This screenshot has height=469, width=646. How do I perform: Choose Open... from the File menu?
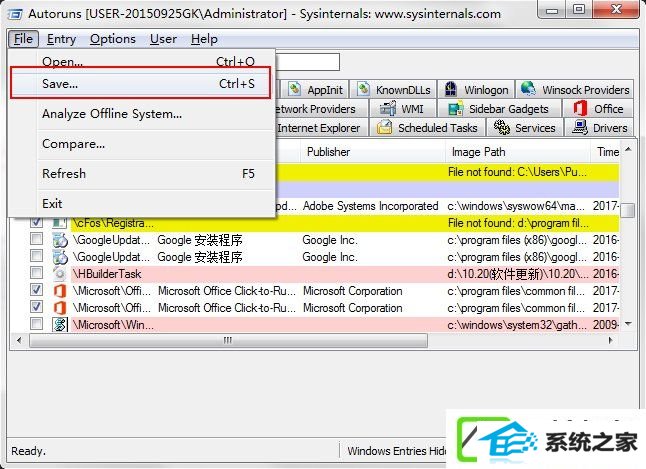pos(148,62)
